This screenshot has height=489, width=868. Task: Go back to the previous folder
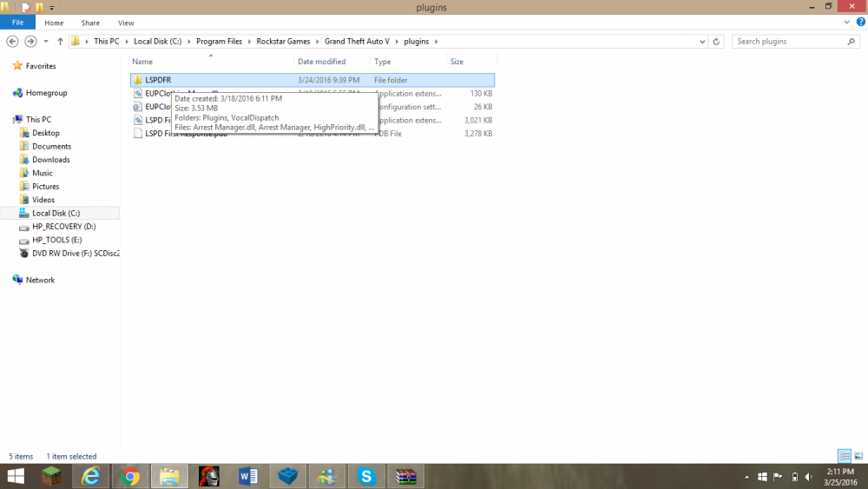click(x=12, y=42)
